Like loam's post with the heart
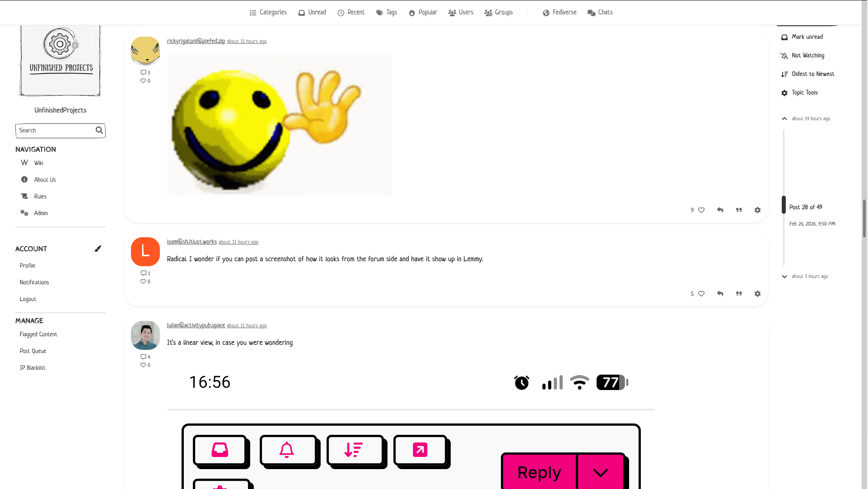The height and width of the screenshot is (489, 868). (701, 294)
